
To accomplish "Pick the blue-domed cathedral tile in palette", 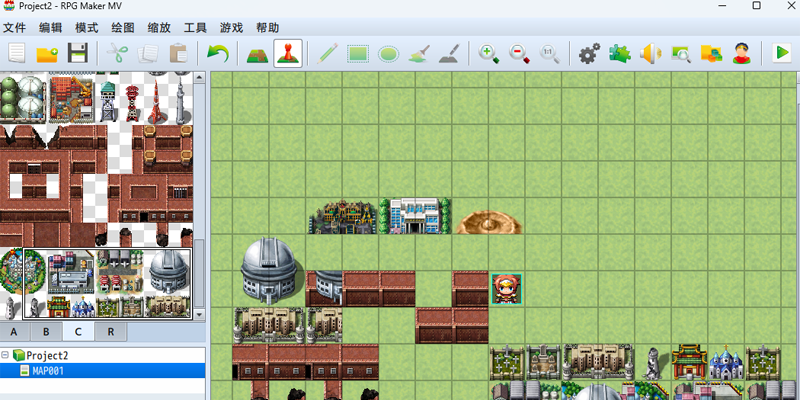I will pyautogui.click(x=83, y=307).
